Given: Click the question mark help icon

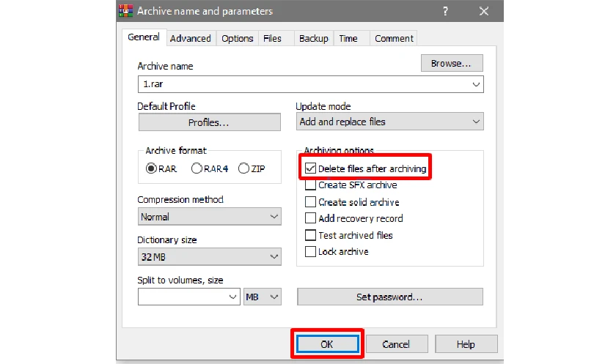Looking at the screenshot, I should click(445, 11).
